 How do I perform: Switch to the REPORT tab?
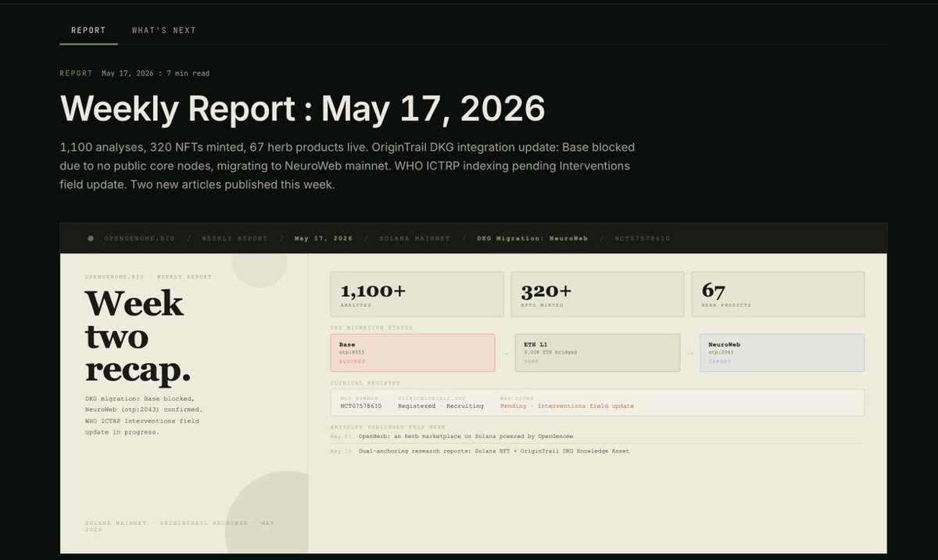pos(88,30)
